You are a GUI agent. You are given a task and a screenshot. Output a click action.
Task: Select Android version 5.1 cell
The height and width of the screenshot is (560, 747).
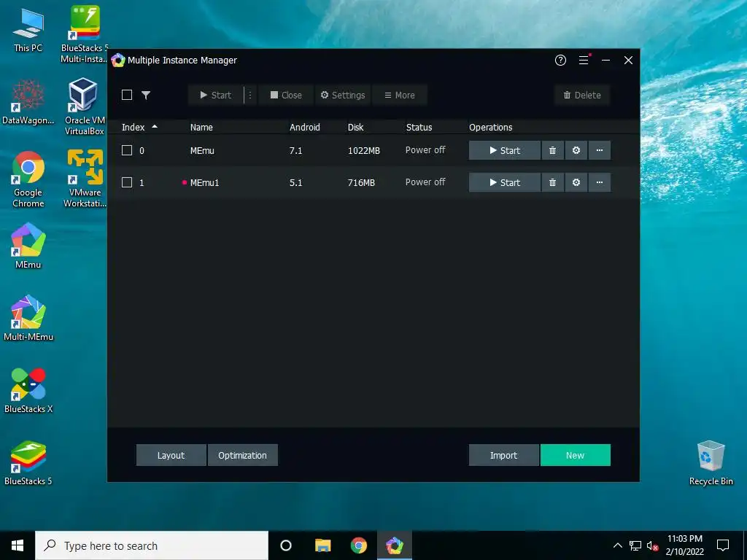click(296, 183)
